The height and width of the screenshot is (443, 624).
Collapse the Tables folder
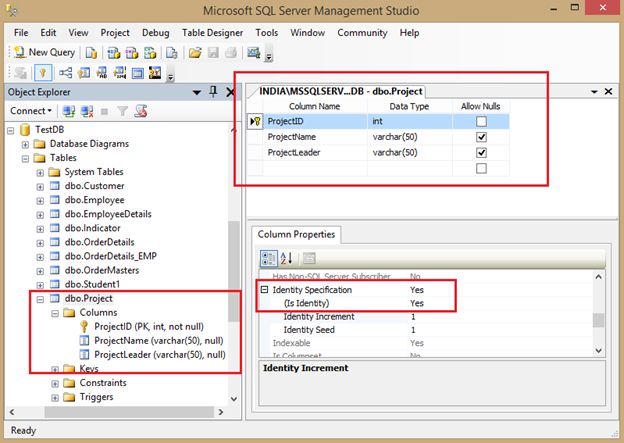pyautogui.click(x=25, y=158)
